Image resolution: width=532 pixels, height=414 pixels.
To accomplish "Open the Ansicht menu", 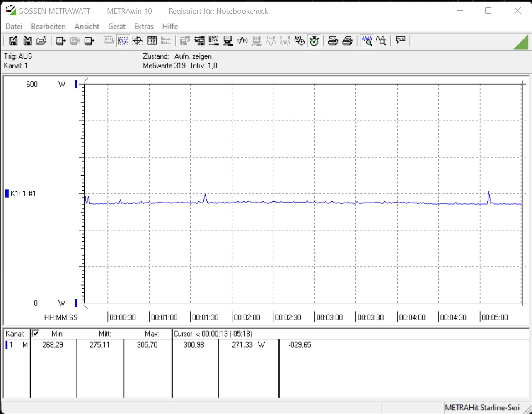I will [x=87, y=26].
